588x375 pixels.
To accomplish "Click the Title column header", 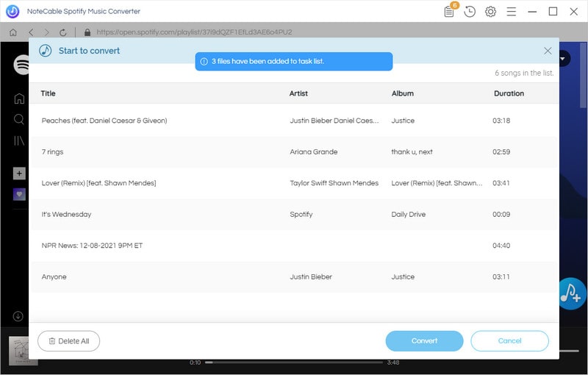I will (48, 93).
